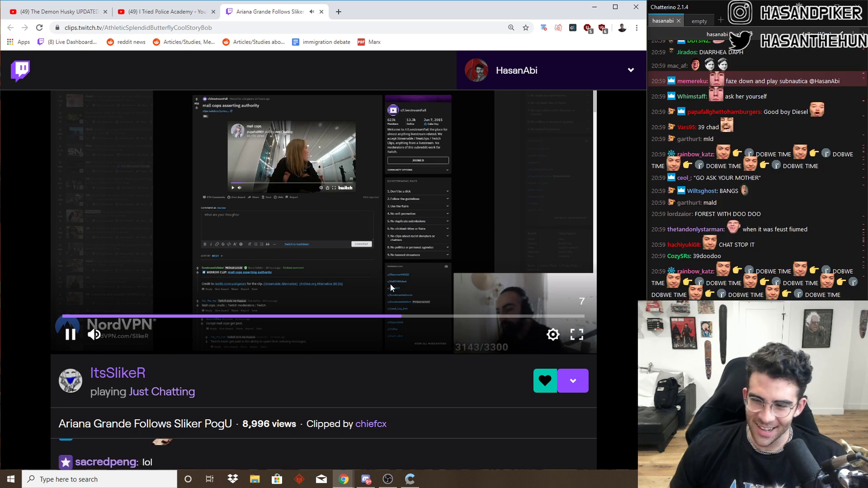The image size is (868, 488).
Task: Open the HasanAbi account dropdown chevron
Action: pyautogui.click(x=630, y=70)
